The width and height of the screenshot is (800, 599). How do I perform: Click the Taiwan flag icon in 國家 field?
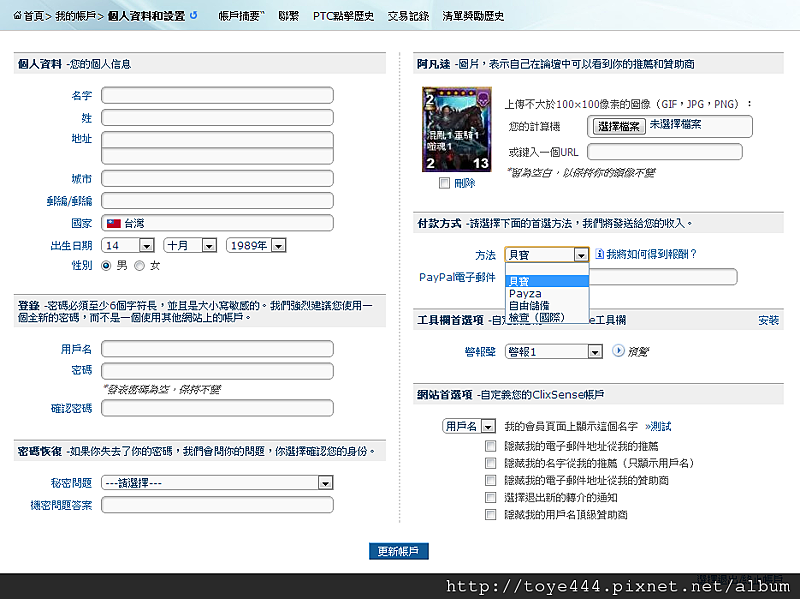coord(114,223)
